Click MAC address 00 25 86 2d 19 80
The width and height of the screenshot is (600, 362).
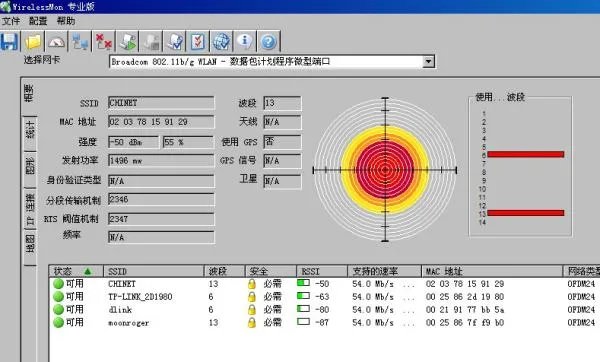[465, 297]
